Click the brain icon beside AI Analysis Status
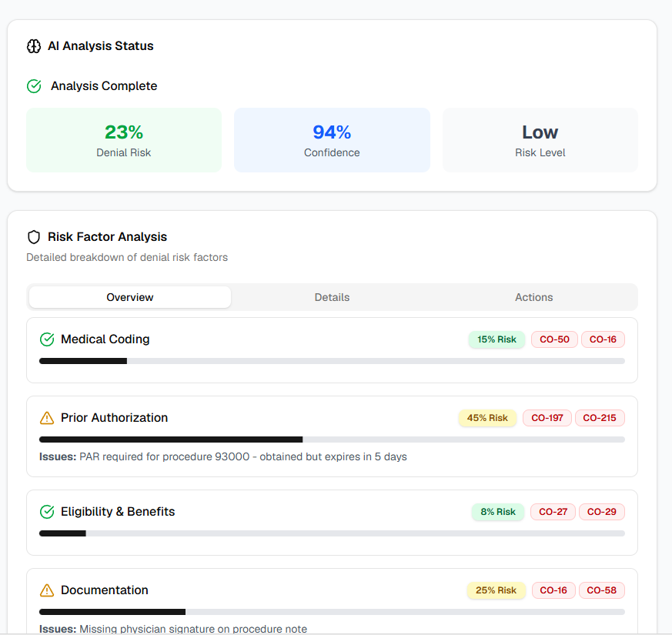This screenshot has height=635, width=672. tap(34, 46)
